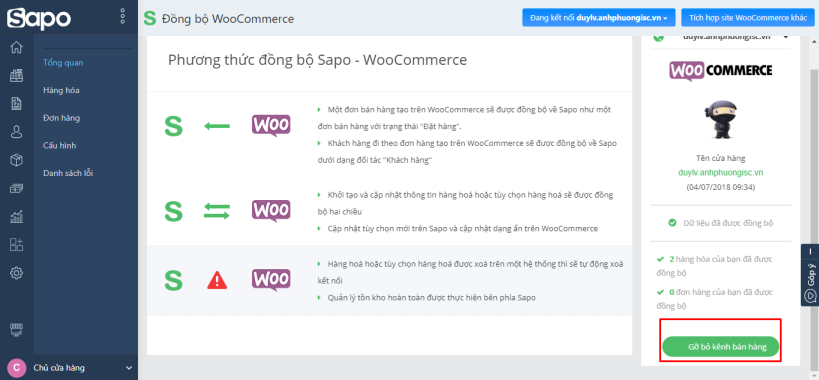Select the Đơn hàng menu item

(x=61, y=118)
